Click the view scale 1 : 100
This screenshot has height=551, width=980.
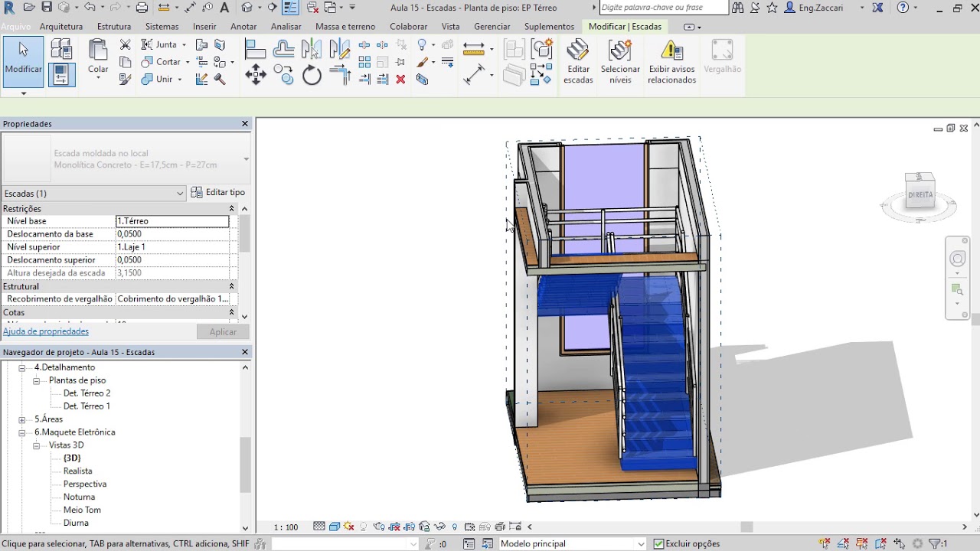point(286,527)
